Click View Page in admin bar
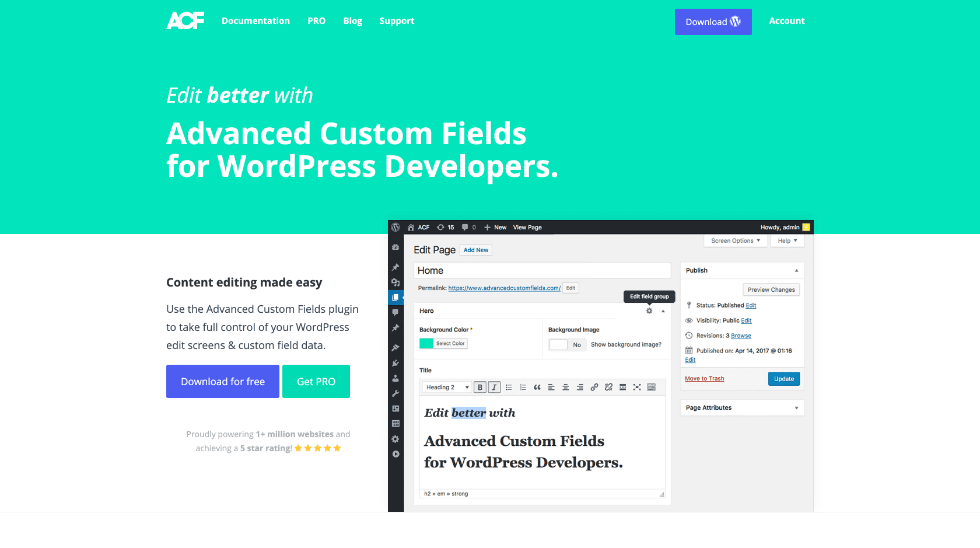The height and width of the screenshot is (548, 980). (527, 228)
